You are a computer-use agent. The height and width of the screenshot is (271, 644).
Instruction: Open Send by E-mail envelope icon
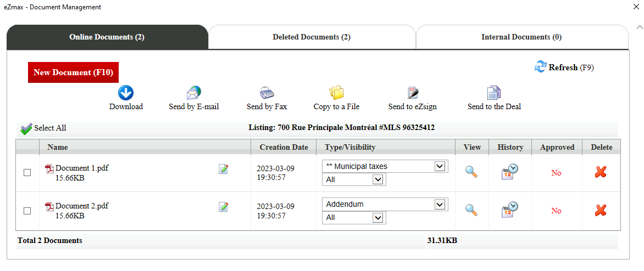193,93
